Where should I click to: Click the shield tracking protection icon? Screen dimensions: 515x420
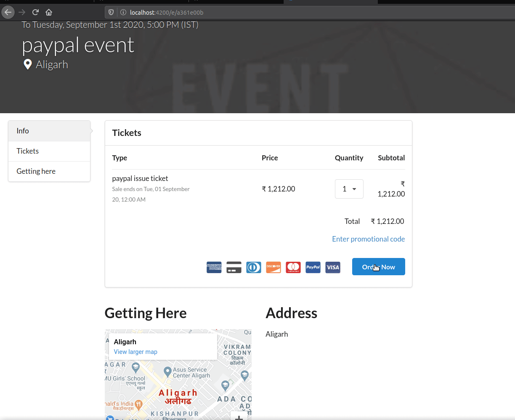[111, 12]
